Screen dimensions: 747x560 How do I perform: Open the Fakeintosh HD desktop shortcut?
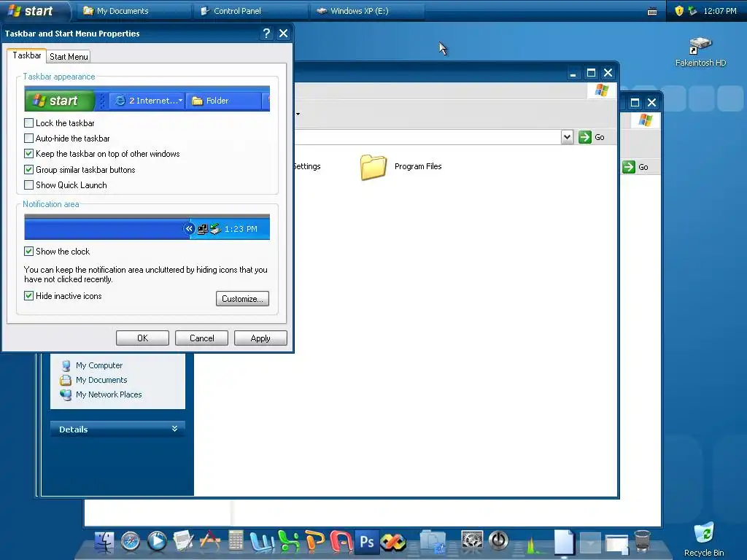click(x=700, y=52)
